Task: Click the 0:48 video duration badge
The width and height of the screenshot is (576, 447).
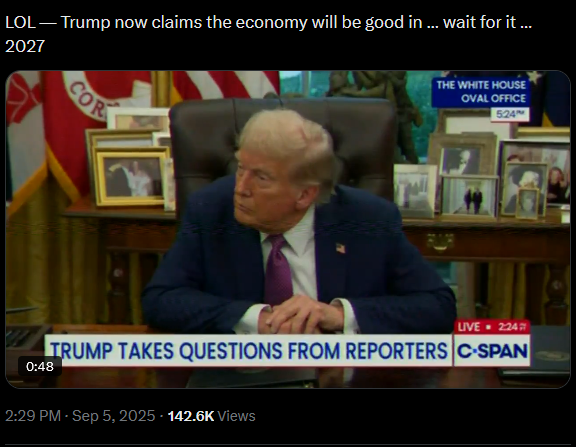Action: pyautogui.click(x=40, y=366)
